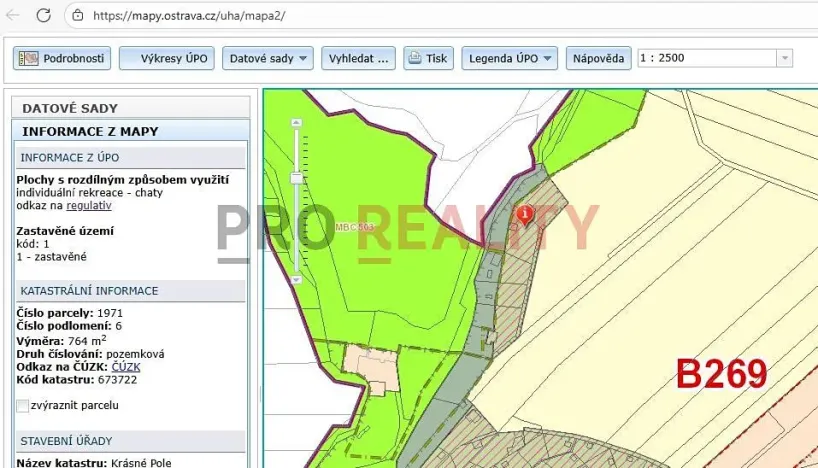The width and height of the screenshot is (818, 468).
Task: Switch to the DATOVÉ SADY panel tab
Action: 70,108
